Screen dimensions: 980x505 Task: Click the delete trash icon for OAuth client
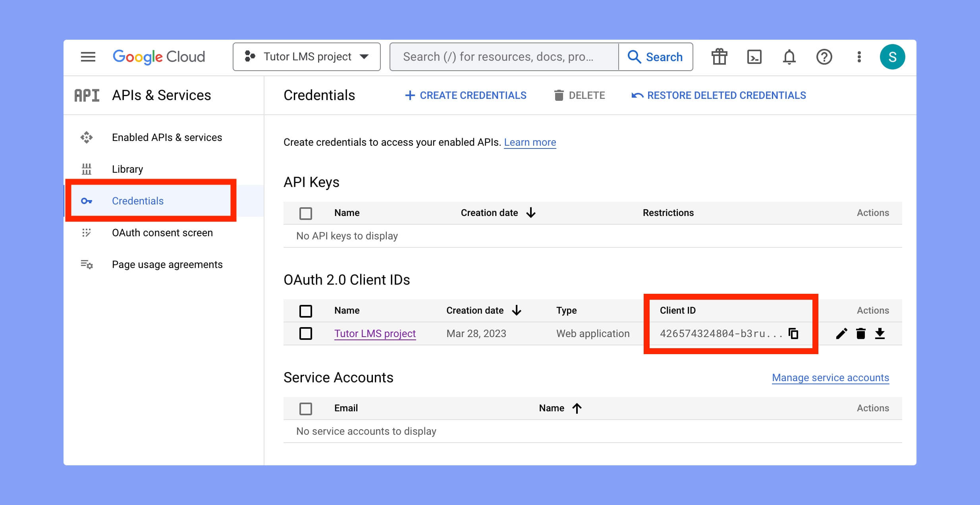[861, 333]
